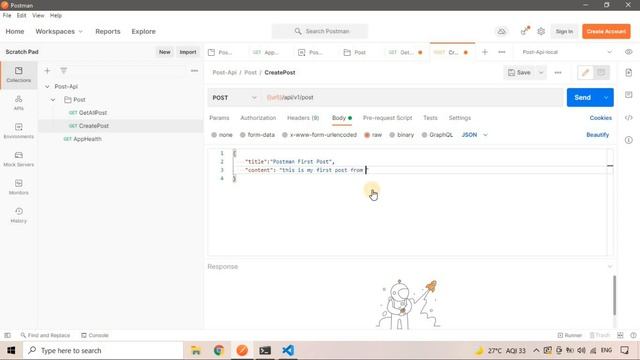Click the two-pane layout icon in status bar
This screenshot has height=360, width=640.
point(620,335)
